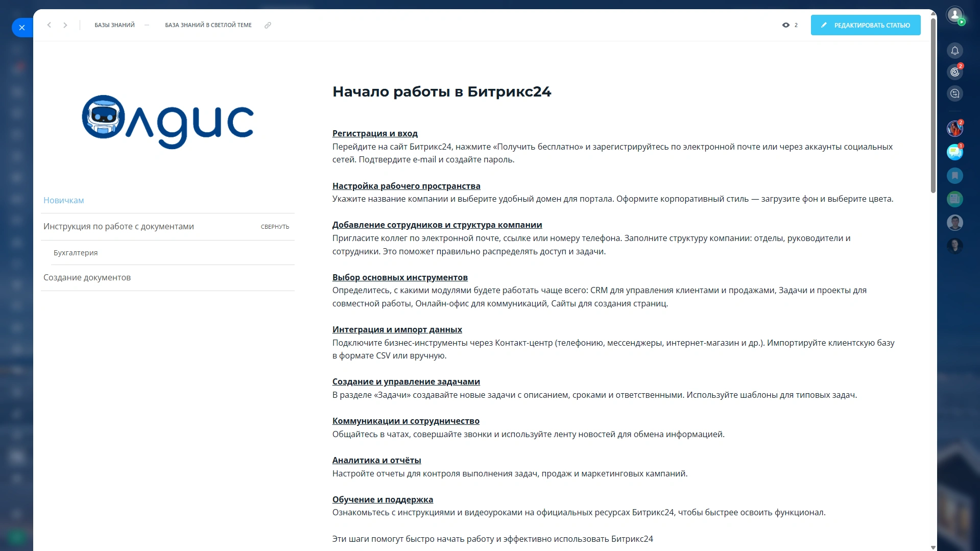Go to Базы знаний breadcrumb
980x551 pixels.
(114, 25)
